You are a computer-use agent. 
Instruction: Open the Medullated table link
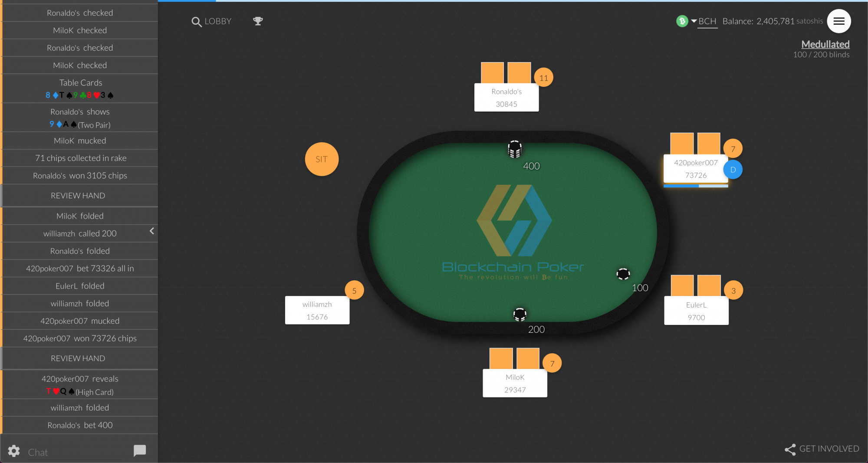825,44
